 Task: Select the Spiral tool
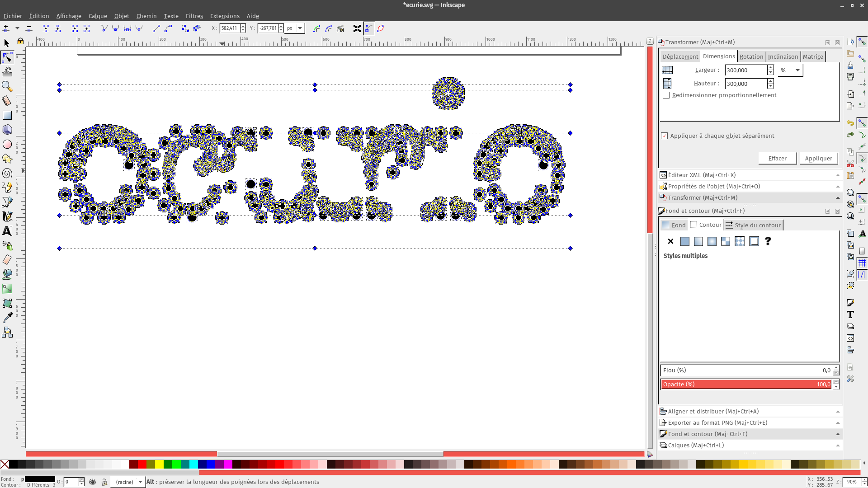(7, 173)
